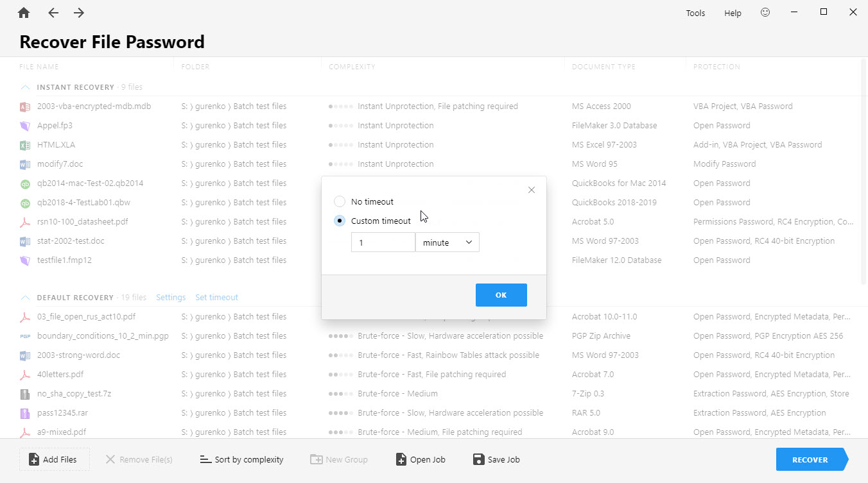Viewport: 868px width, 483px height.
Task: Click the Protection column header
Action: pyautogui.click(x=716, y=67)
